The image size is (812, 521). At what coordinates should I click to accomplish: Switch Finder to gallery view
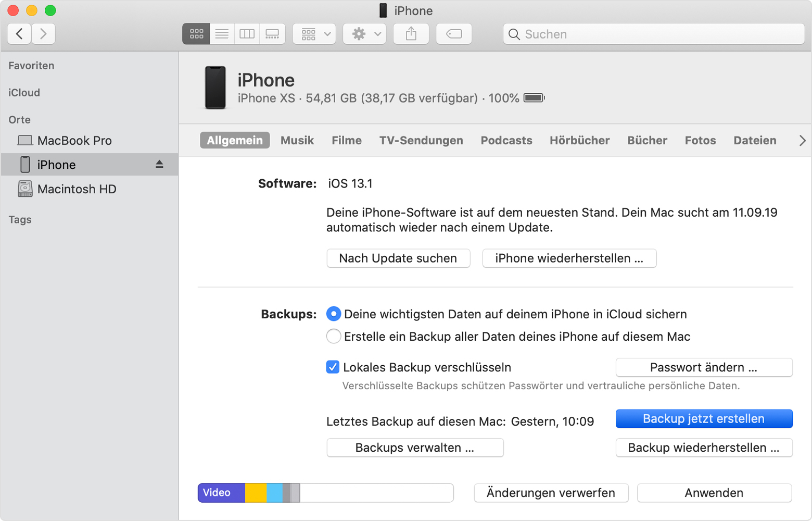[272, 34]
